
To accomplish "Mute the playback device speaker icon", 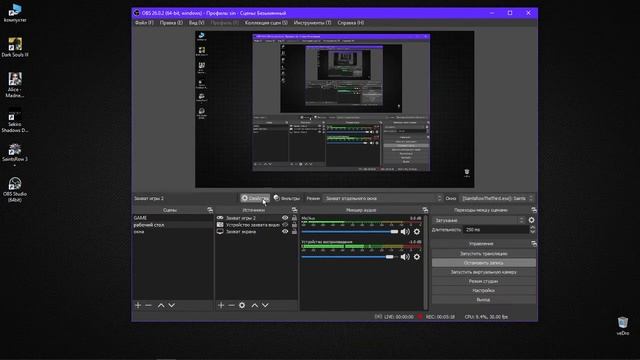I will (x=405, y=257).
